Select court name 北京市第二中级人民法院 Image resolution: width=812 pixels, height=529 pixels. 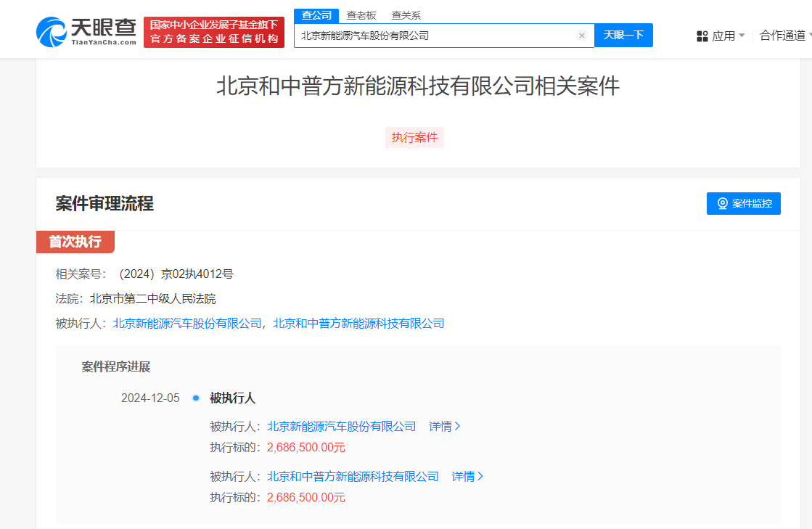tap(153, 299)
